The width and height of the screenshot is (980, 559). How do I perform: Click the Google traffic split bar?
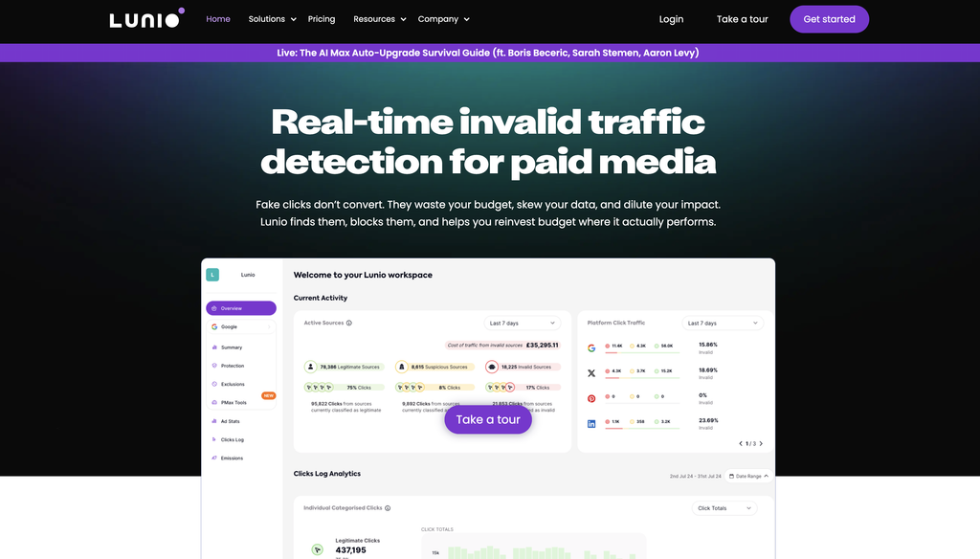coord(642,352)
